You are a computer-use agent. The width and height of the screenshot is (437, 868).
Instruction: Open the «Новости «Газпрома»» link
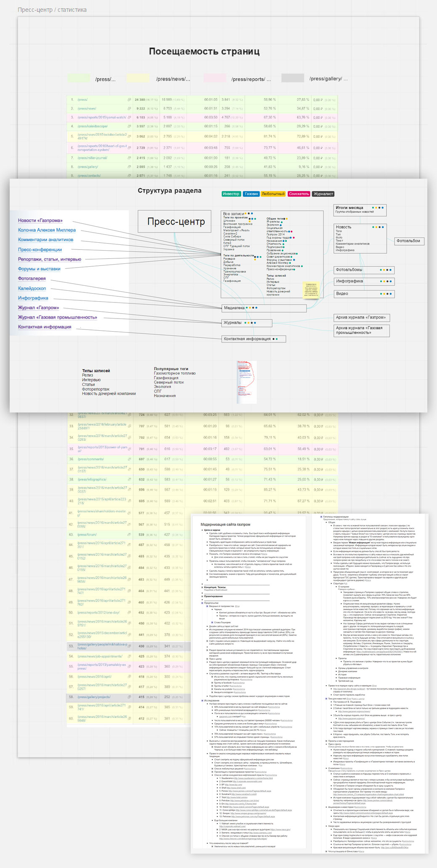coord(40,220)
